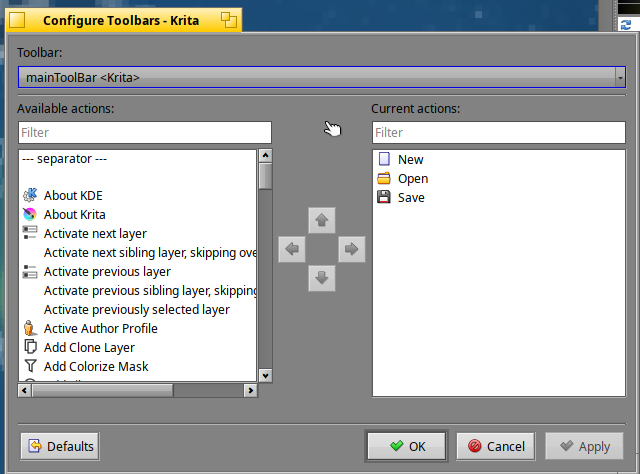Viewport: 640px width, 474px height.
Task: Click the vertical scrollbar thumb in available actions
Action: tap(265, 176)
